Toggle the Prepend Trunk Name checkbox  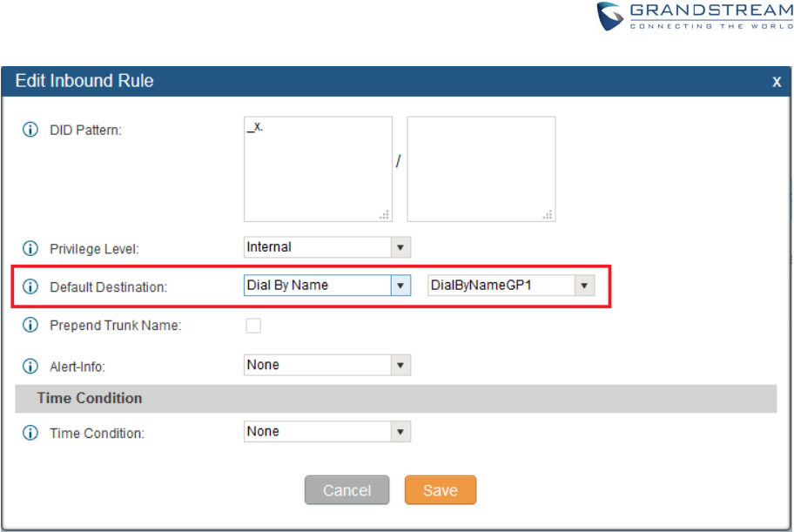click(253, 326)
